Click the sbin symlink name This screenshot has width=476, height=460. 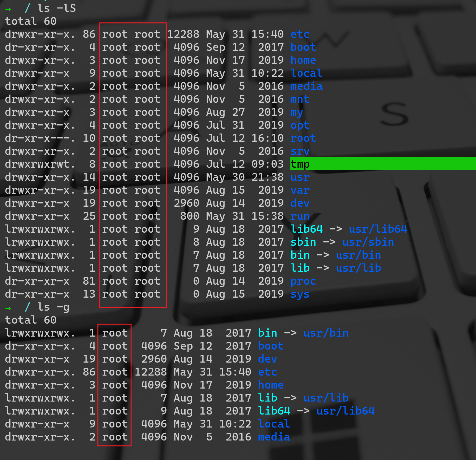tap(303, 242)
